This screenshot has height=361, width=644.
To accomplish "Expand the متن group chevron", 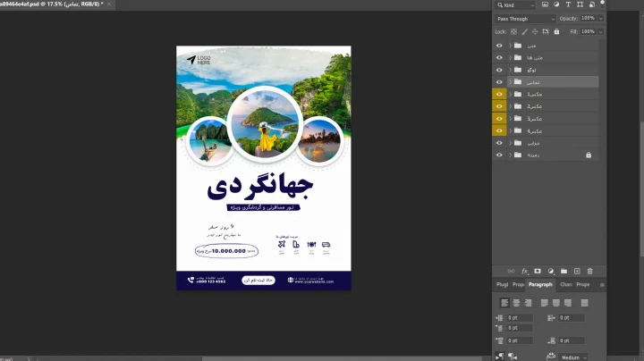I will (x=510, y=46).
